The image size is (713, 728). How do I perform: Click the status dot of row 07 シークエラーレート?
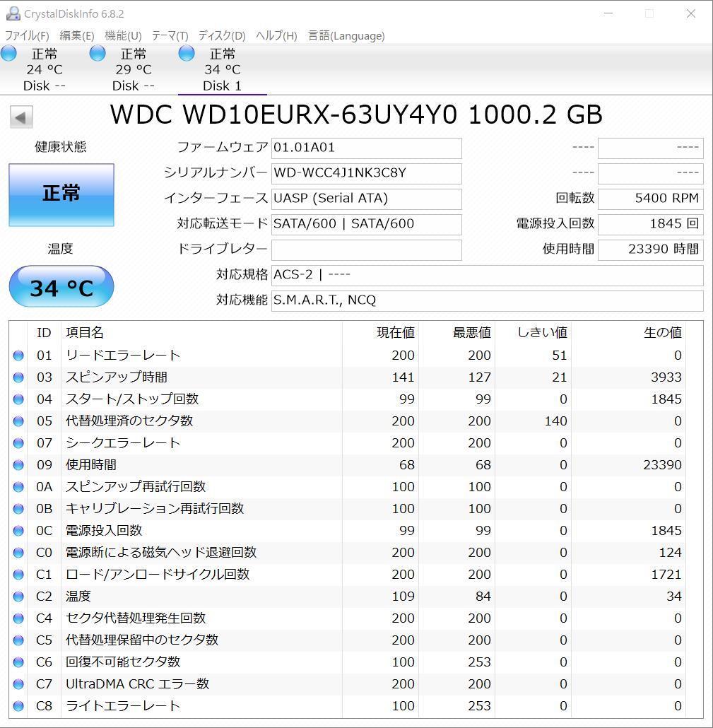pos(18,443)
